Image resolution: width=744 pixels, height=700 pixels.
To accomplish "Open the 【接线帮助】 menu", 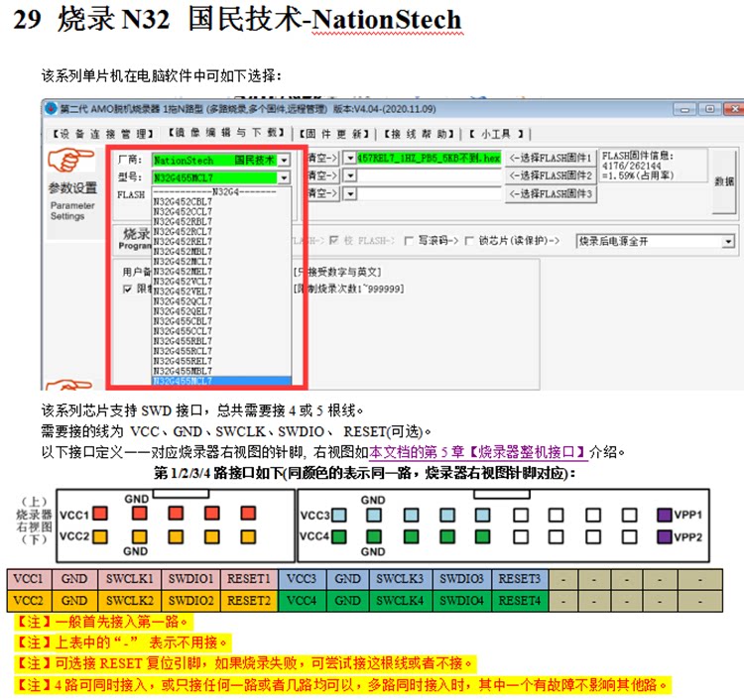I will pyautogui.click(x=418, y=134).
